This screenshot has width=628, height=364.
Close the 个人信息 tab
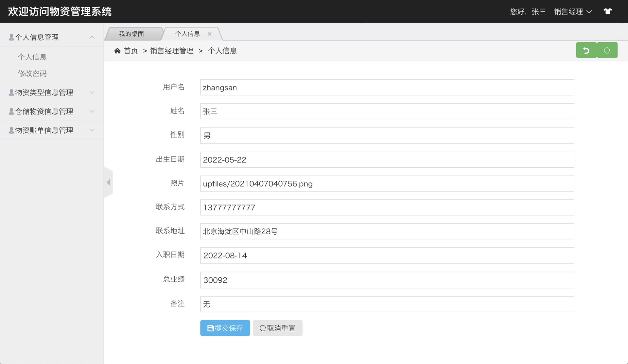tap(210, 34)
